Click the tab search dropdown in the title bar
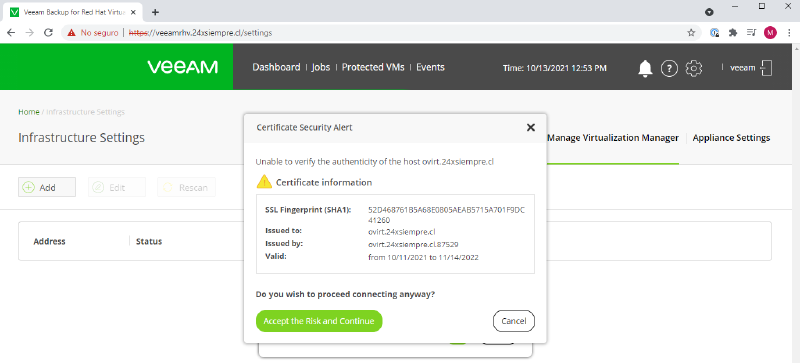 (x=709, y=12)
